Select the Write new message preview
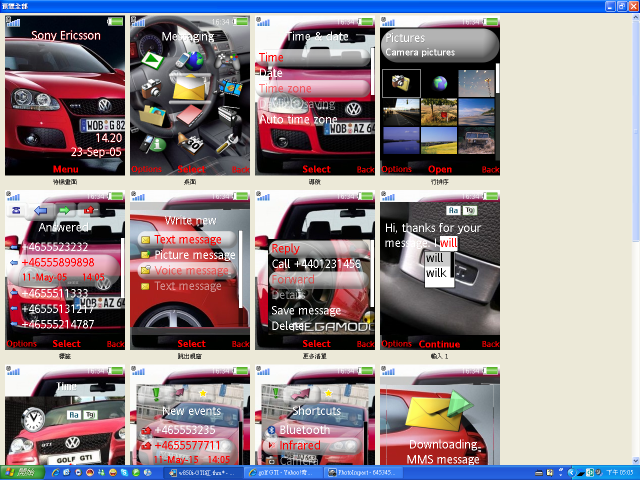Screen dimensions: 640x480 pos(190,270)
